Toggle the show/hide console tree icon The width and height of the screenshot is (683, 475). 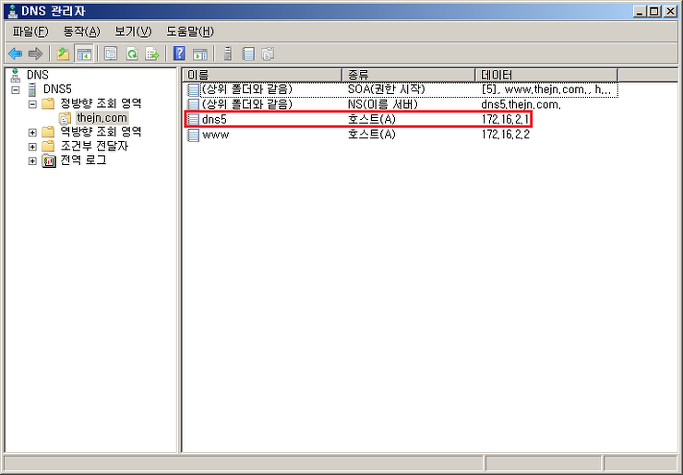click(84, 54)
